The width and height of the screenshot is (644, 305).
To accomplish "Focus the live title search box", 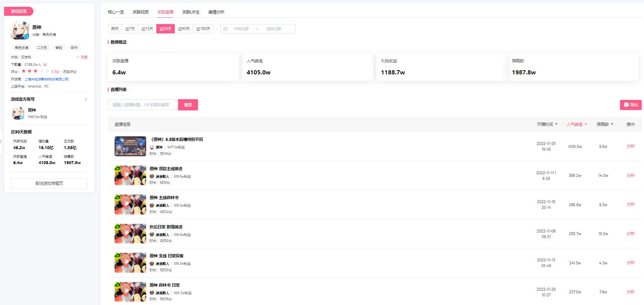I will (143, 105).
